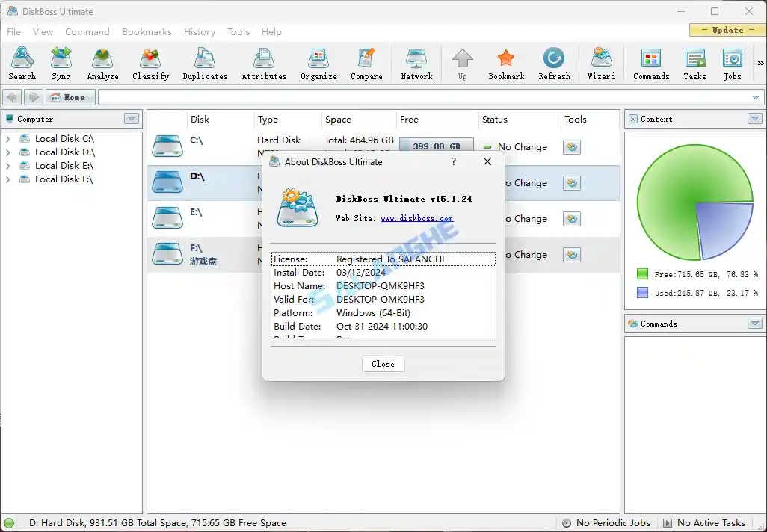Viewport: 767px width, 532px height.
Task: Open the Attributes tool
Action: click(x=264, y=63)
